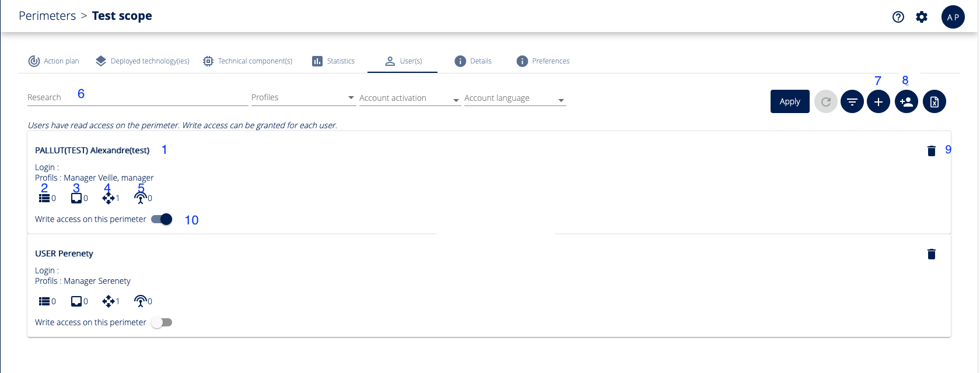Open the Account activation dropdown
Screen dimensions: 980x373
[x=409, y=98]
